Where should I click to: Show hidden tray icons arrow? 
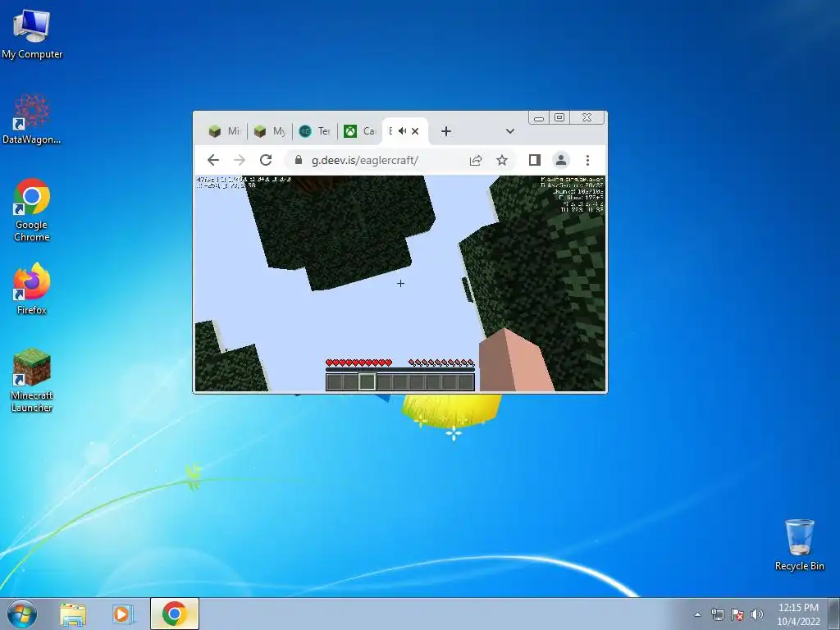tap(697, 614)
